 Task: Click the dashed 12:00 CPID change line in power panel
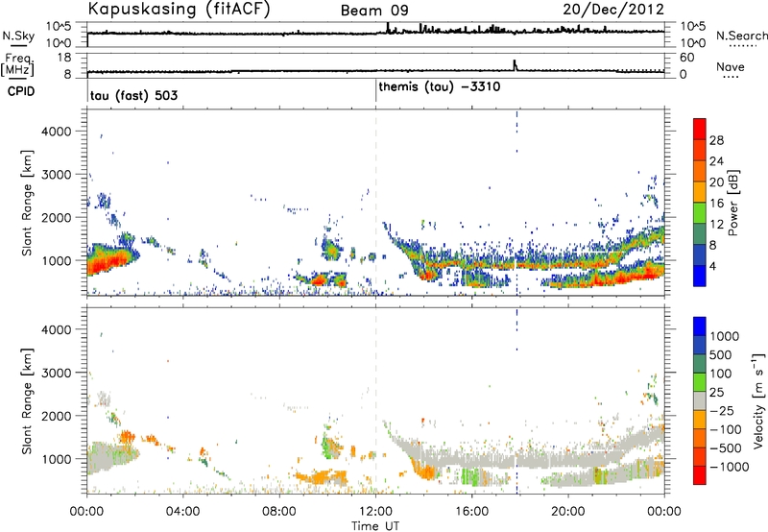(375, 202)
